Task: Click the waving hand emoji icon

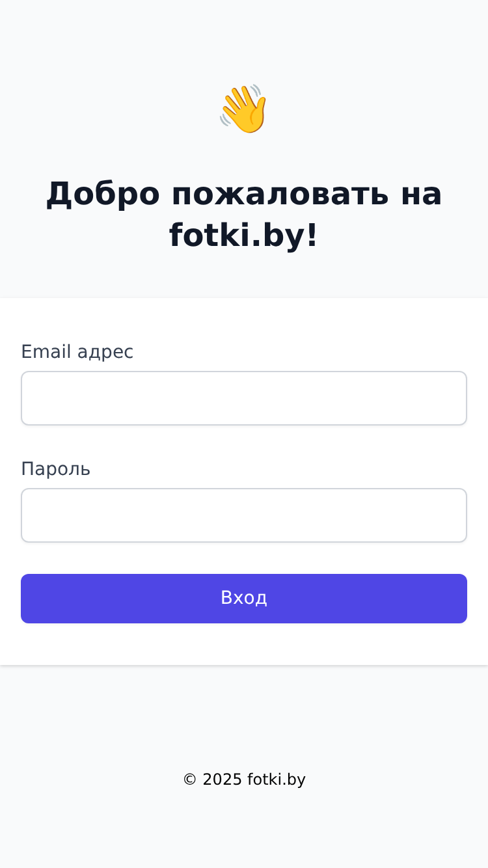Action: [x=243, y=109]
